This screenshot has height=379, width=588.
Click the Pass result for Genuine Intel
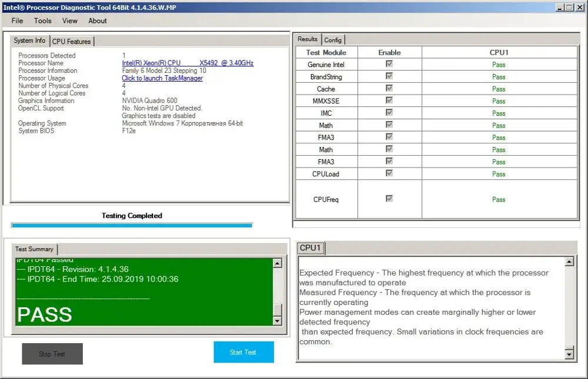(x=499, y=65)
